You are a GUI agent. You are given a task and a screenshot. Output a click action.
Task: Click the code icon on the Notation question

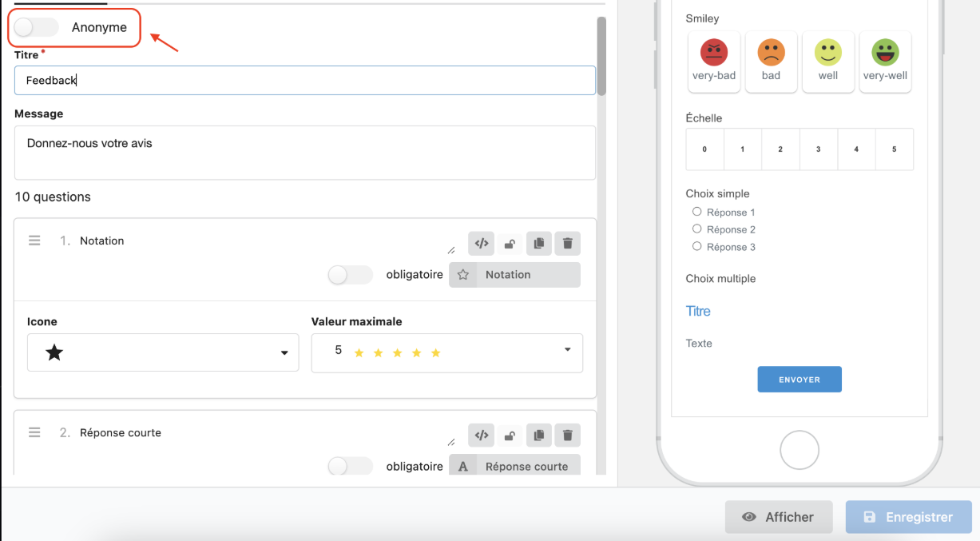(482, 244)
